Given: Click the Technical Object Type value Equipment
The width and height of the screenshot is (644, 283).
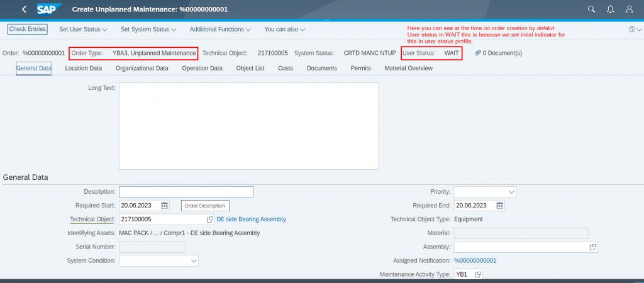Looking at the screenshot, I should (x=468, y=219).
